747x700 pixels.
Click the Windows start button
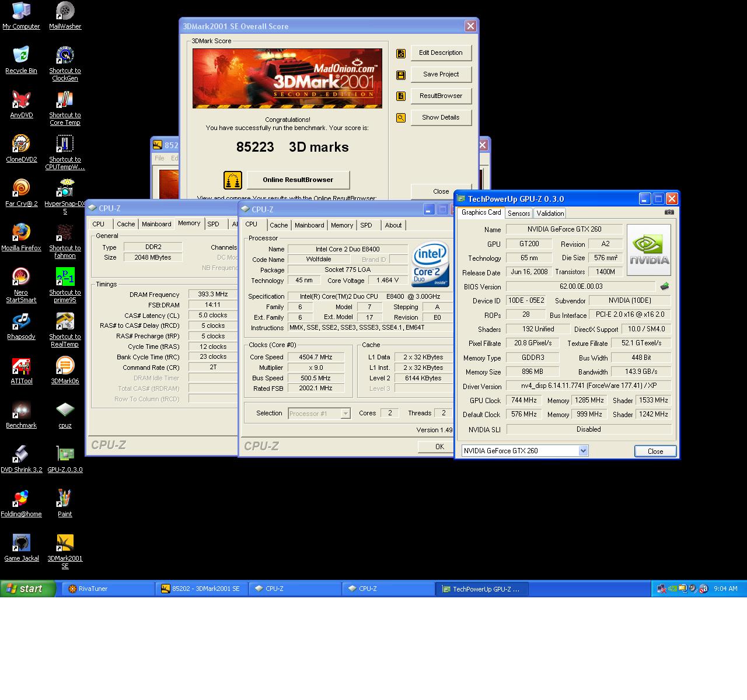28,589
